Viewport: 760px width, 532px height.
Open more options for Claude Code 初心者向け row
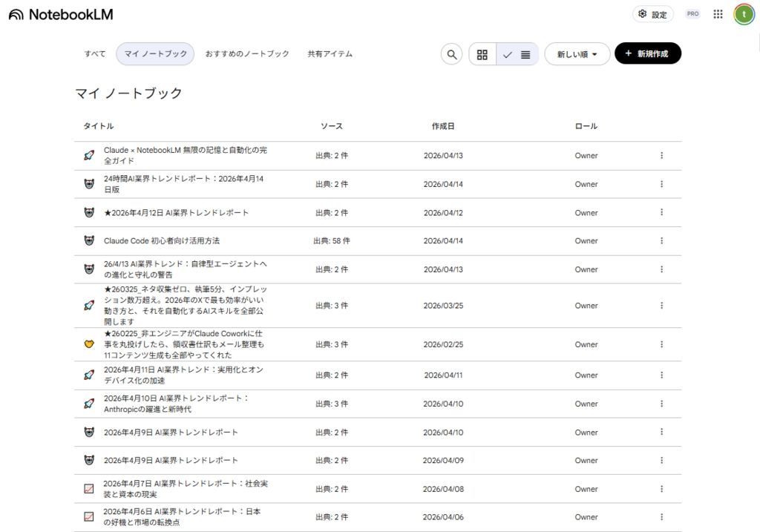click(661, 241)
